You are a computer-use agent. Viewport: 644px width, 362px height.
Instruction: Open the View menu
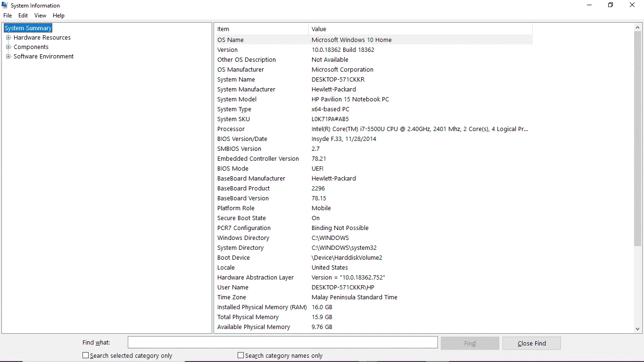point(40,16)
